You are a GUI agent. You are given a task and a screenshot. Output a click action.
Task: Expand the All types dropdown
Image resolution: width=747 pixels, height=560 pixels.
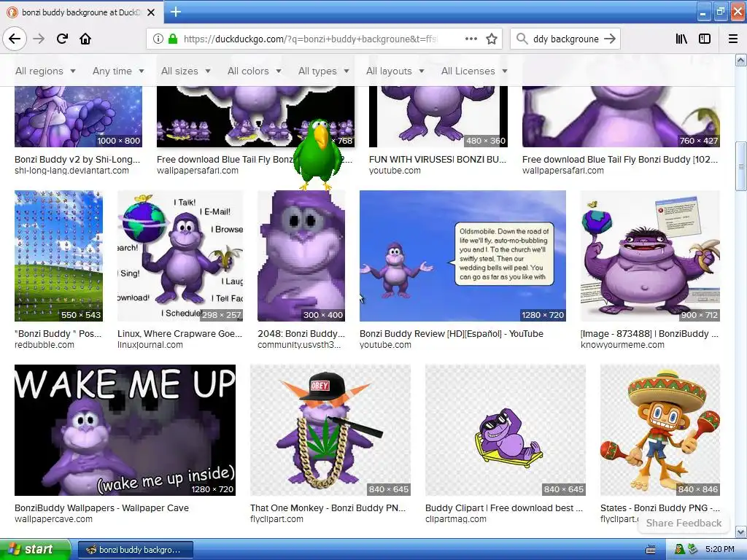[323, 71]
